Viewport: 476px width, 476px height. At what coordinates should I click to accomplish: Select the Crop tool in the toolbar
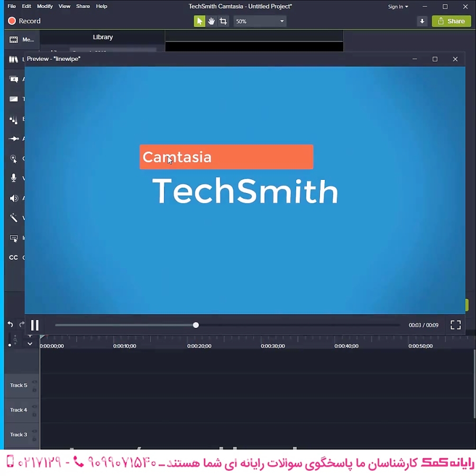[x=223, y=21]
